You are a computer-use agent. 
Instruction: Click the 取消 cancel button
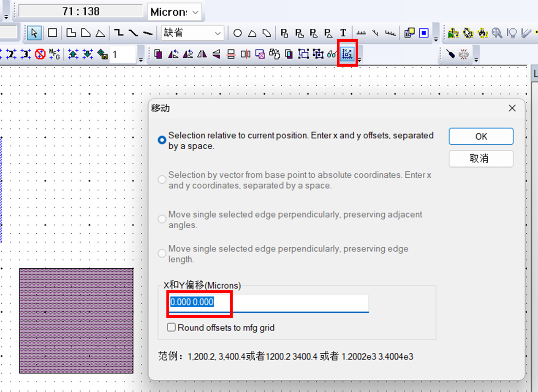(481, 159)
